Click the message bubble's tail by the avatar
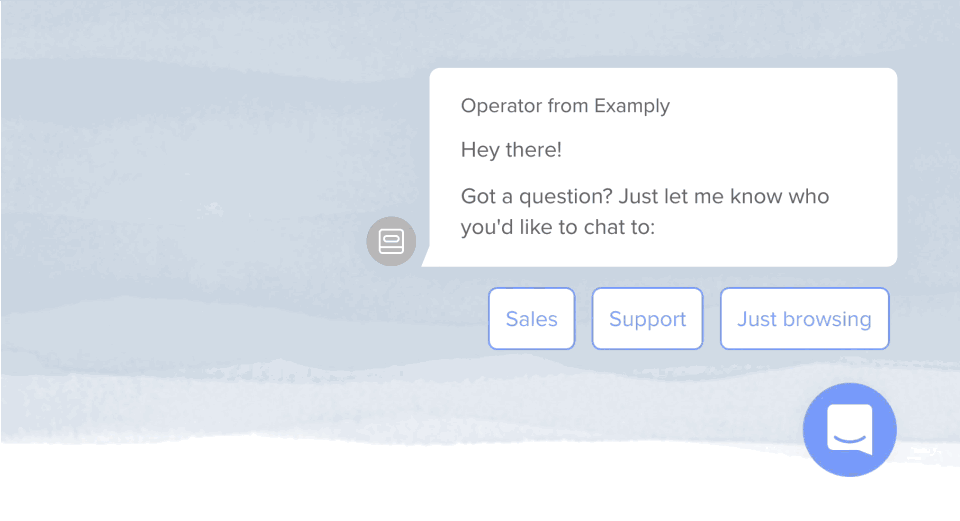 (x=426, y=257)
